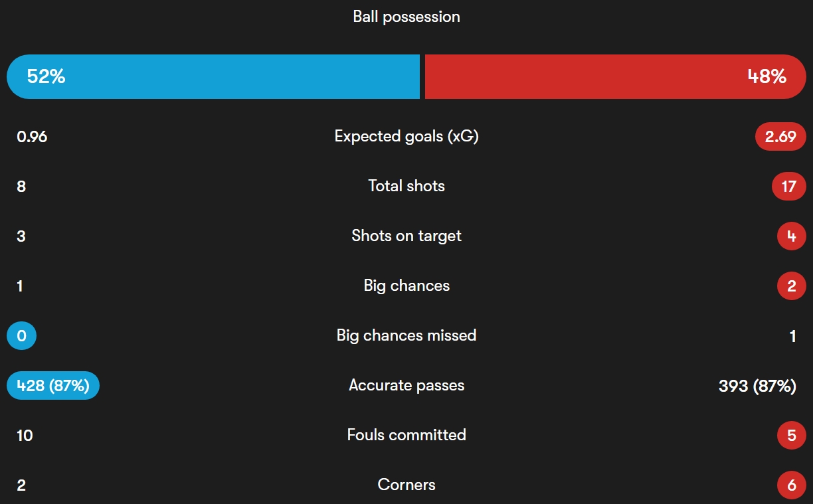Viewport: 813px width, 504px height.
Task: Click the red 48% possession bar
Action: [x=616, y=76]
